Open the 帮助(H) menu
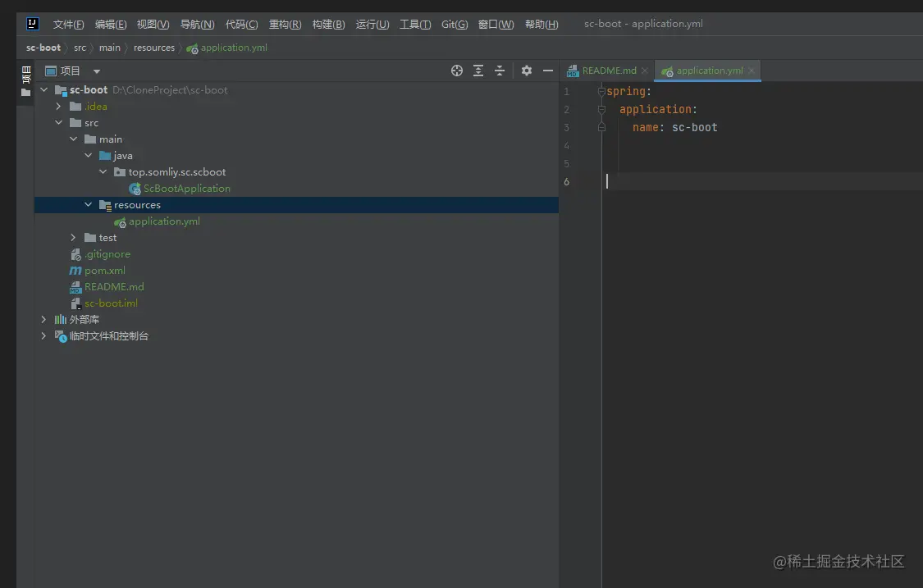This screenshot has height=588, width=923. click(541, 24)
